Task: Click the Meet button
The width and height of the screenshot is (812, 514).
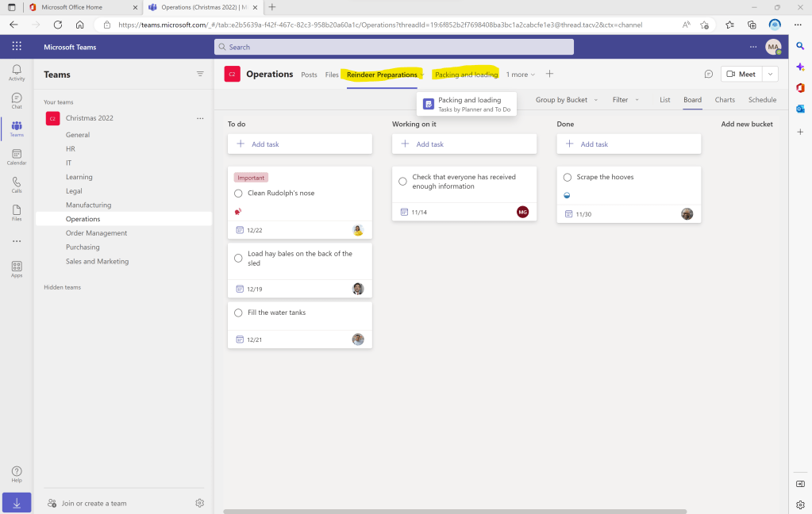Action: point(741,74)
